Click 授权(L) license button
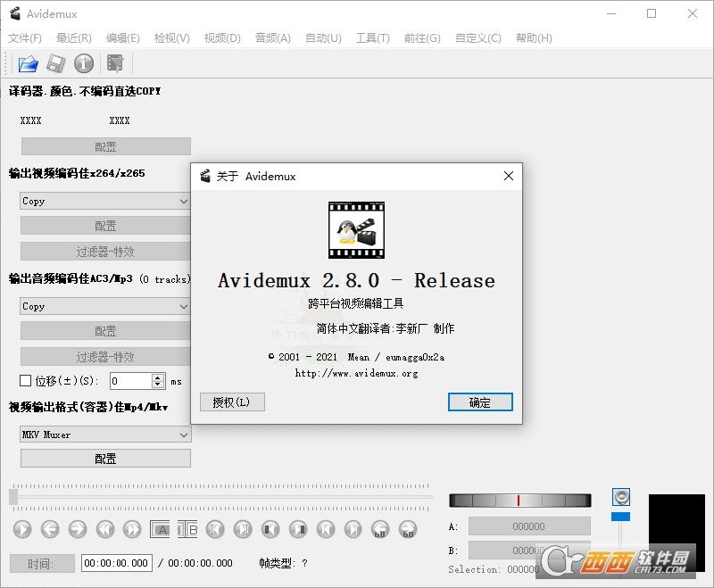This screenshot has height=588, width=714. (232, 402)
